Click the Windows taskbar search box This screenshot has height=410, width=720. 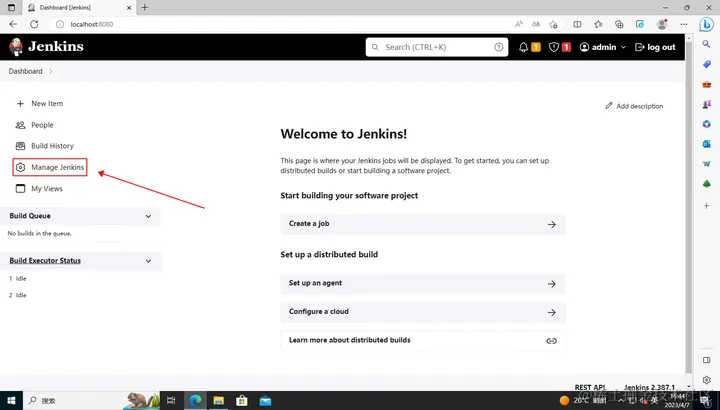92,401
